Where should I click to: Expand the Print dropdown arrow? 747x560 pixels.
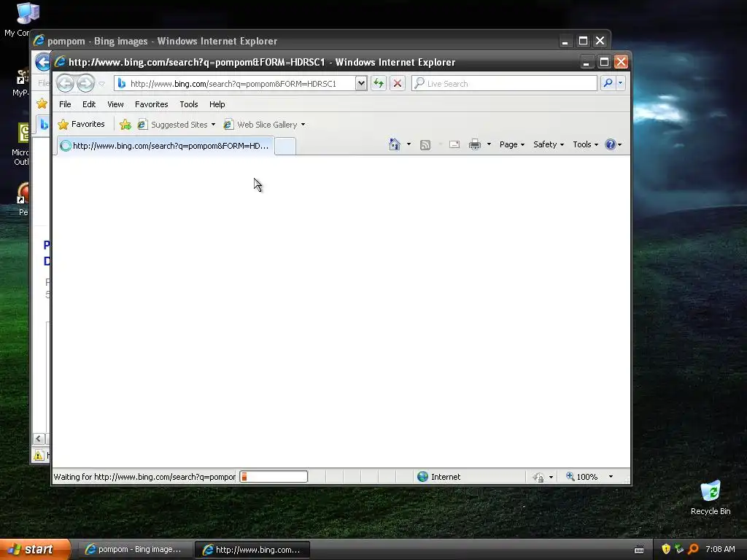pos(489,144)
